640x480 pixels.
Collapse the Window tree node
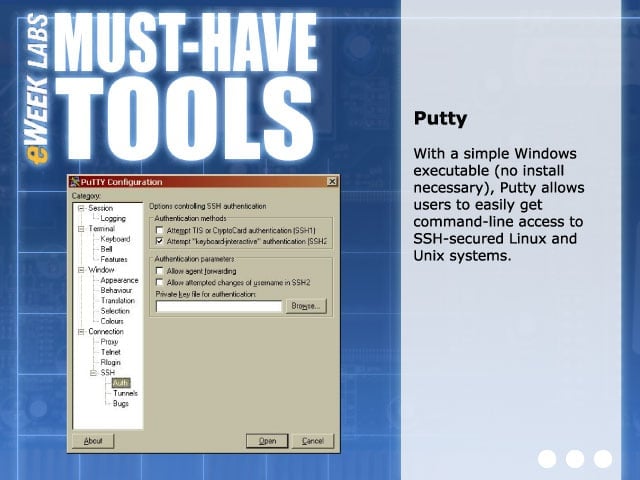point(81,270)
